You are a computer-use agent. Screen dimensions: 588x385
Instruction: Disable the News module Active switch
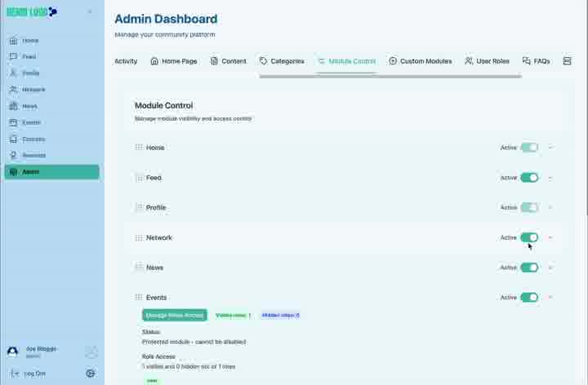coord(529,268)
